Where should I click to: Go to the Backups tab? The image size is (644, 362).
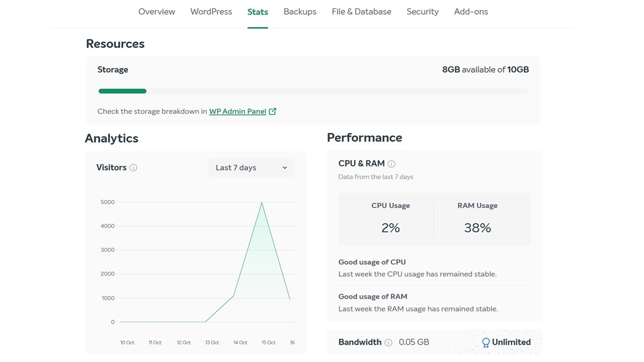[x=299, y=11]
